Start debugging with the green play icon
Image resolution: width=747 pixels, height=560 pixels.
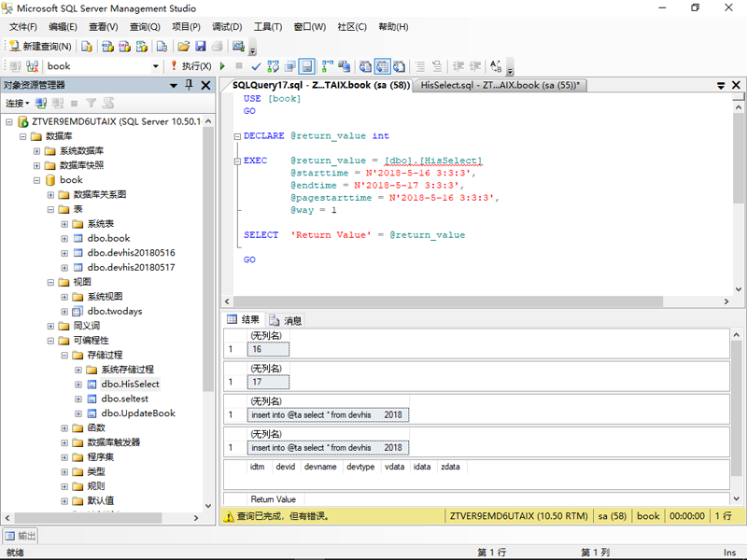coord(222,66)
